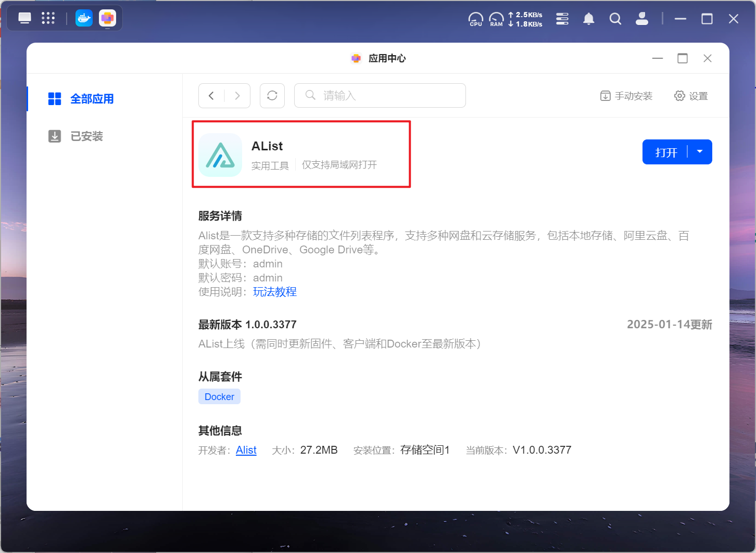The width and height of the screenshot is (756, 553).
Task: Open the task queue icon in system tray
Action: (x=562, y=19)
